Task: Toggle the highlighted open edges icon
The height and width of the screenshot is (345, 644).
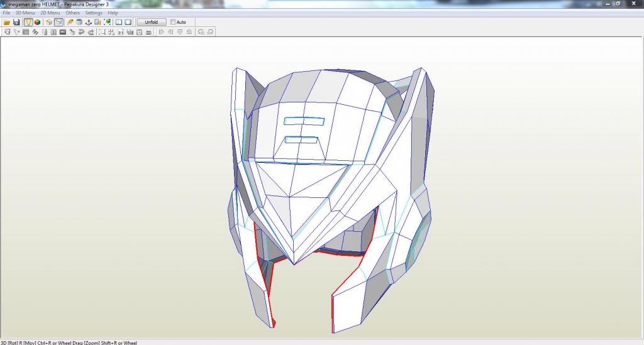Action: click(58, 22)
